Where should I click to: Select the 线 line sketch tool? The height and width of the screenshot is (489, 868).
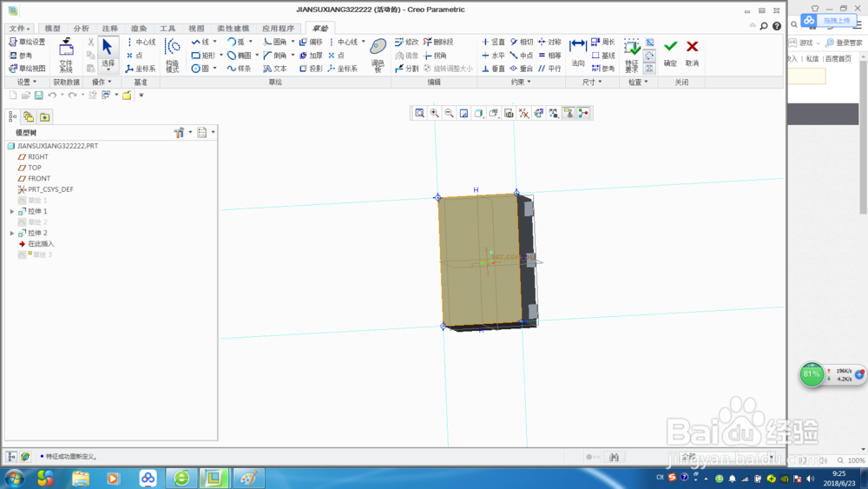(201, 42)
